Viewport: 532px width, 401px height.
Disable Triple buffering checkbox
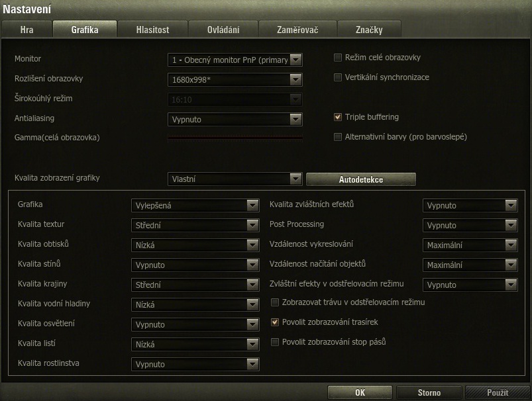(x=338, y=117)
